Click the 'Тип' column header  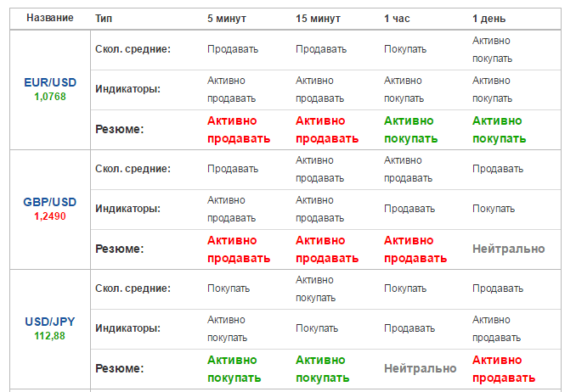[x=104, y=19]
